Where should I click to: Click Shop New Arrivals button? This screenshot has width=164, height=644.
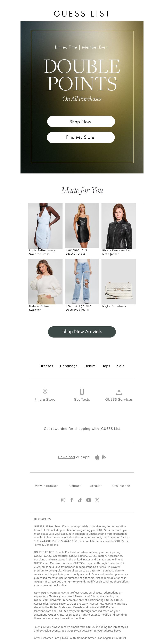(82, 332)
